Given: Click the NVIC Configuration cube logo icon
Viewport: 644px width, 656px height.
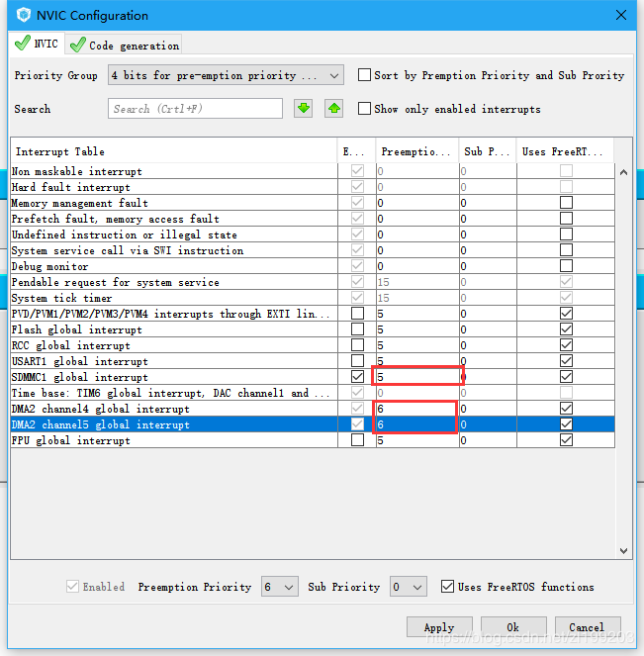Looking at the screenshot, I should [24, 15].
